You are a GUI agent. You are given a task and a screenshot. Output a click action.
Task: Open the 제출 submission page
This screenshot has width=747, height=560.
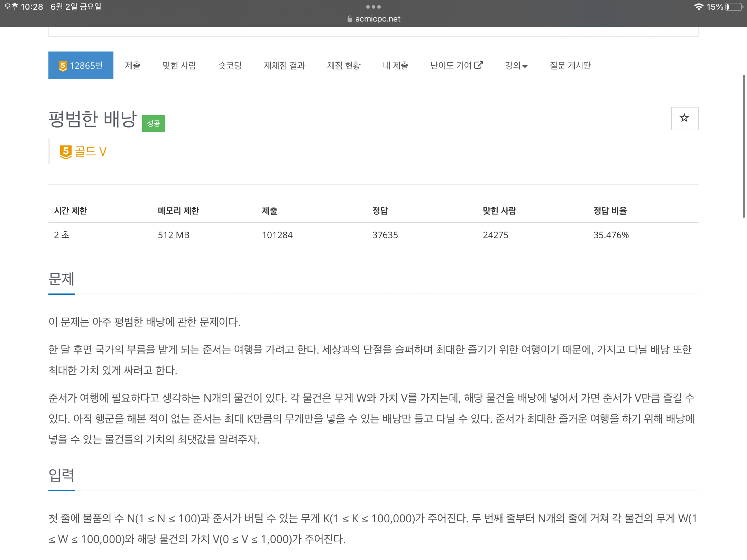tap(133, 65)
